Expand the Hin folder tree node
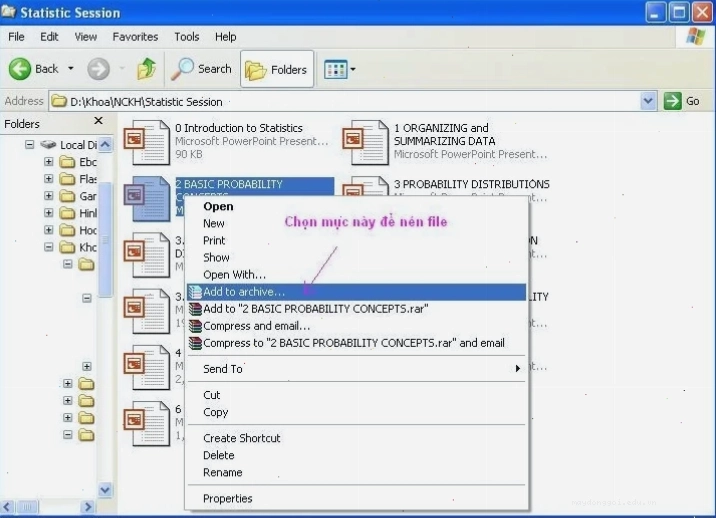716x519 pixels. click(x=48, y=213)
